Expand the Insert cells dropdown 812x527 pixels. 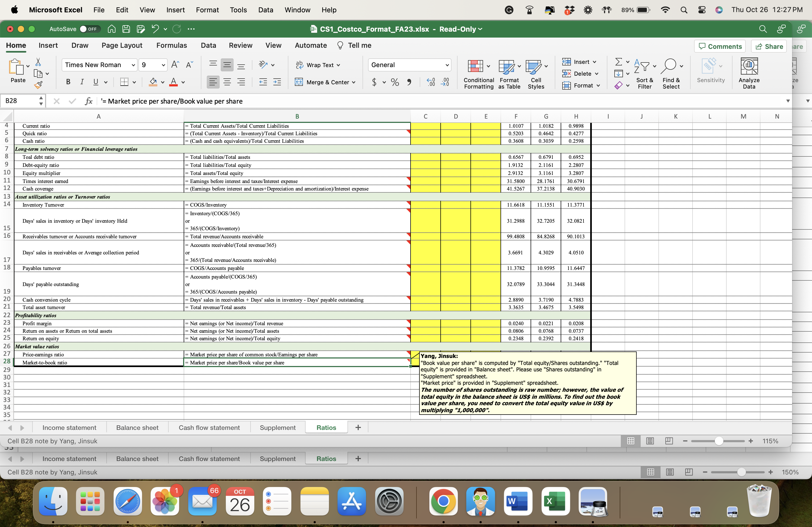tap(595, 62)
